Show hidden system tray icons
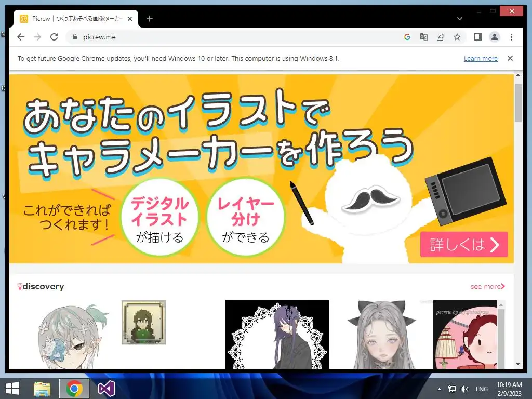This screenshot has width=532, height=399. [439, 389]
